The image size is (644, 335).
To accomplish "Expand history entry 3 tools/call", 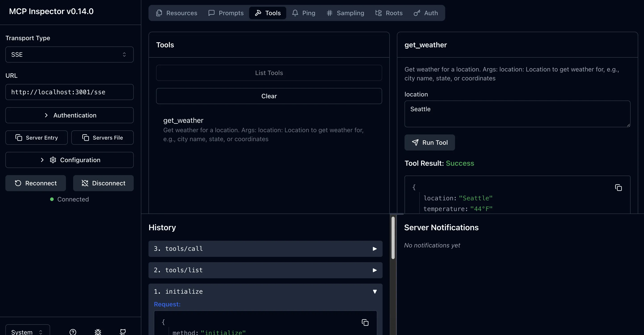I will pyautogui.click(x=265, y=249).
